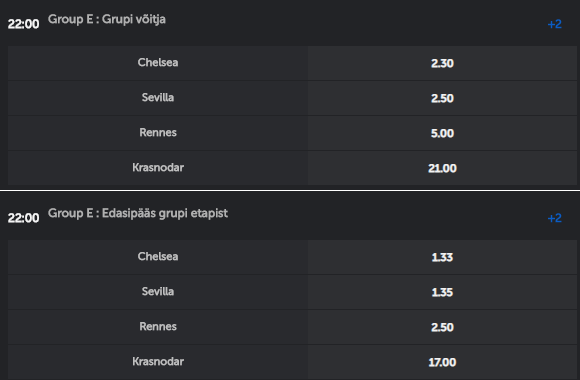Click Chelsea name in qualification market
The image size is (580, 380).
158,256
